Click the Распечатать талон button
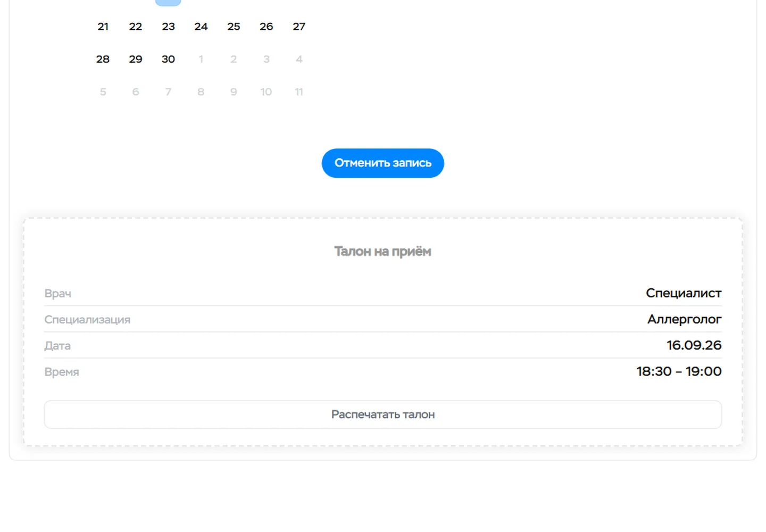The height and width of the screenshot is (532, 766). [382, 414]
